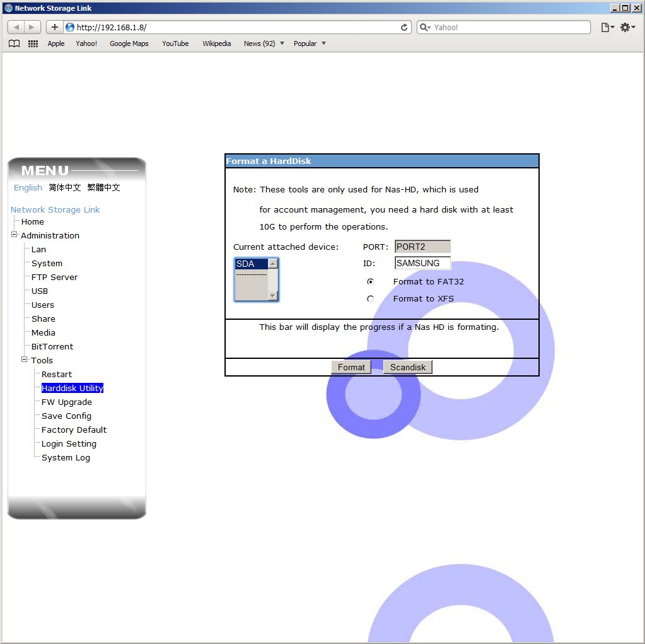Screen dimensions: 645x644
Task: Open the System settings page
Action: tap(47, 264)
